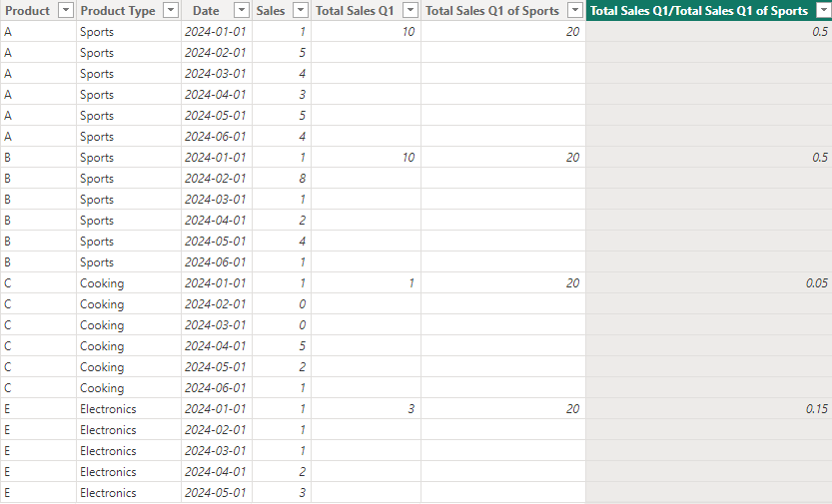This screenshot has height=504, width=832.
Task: Click Total Sales Q1 value 1 for product C
Action: pyautogui.click(x=367, y=283)
